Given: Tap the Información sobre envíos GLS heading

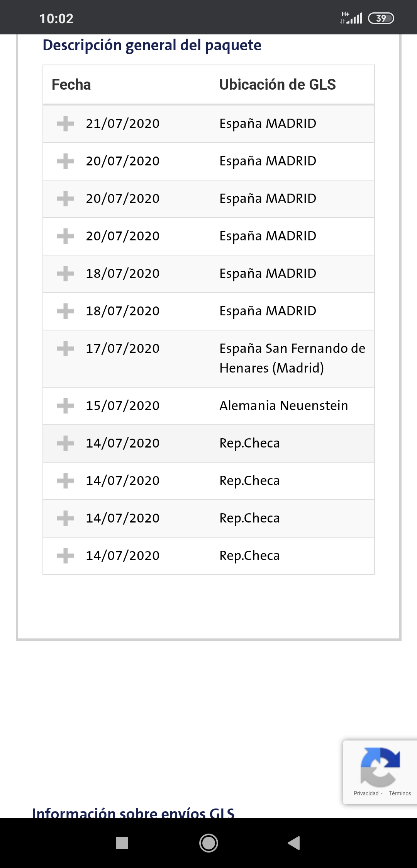Looking at the screenshot, I should (x=133, y=812).
